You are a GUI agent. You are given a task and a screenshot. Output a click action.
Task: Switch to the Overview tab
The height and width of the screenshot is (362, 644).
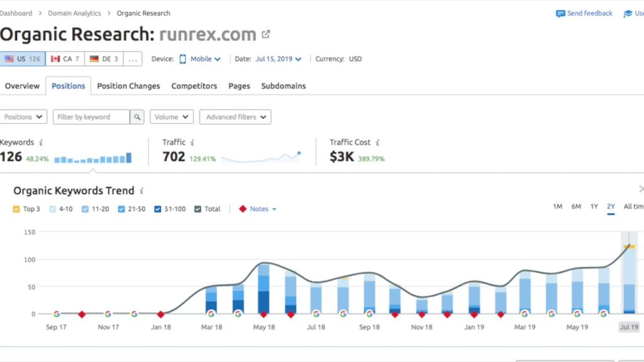(x=22, y=85)
